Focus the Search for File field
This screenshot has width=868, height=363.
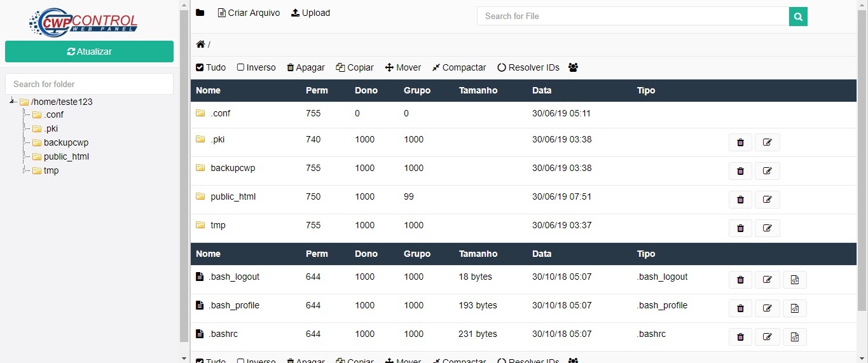coord(633,16)
